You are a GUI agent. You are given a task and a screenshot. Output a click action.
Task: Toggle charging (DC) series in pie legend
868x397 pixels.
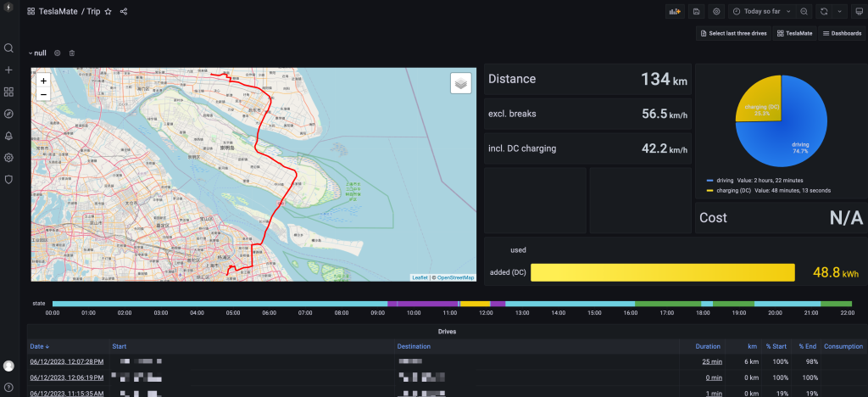pos(735,190)
